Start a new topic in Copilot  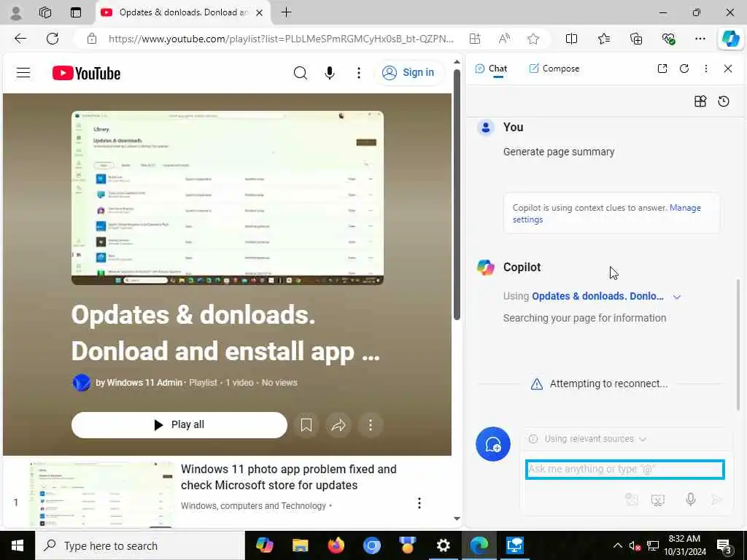pyautogui.click(x=493, y=444)
